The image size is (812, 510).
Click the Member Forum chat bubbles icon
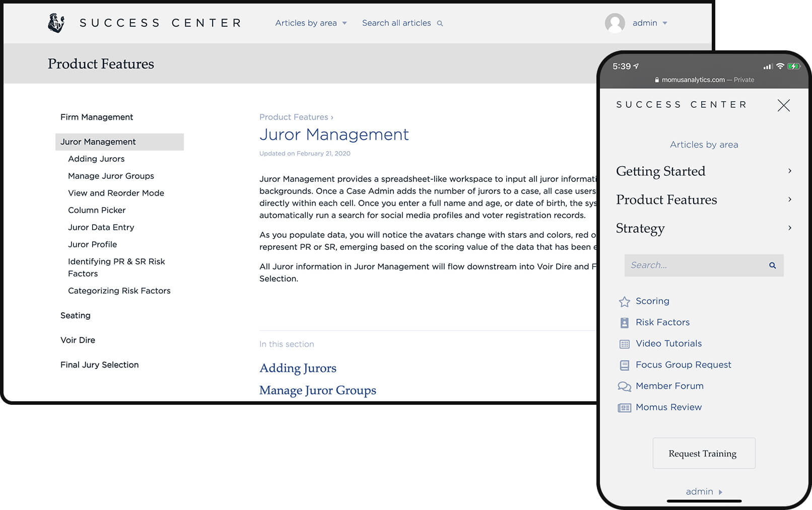[624, 386]
